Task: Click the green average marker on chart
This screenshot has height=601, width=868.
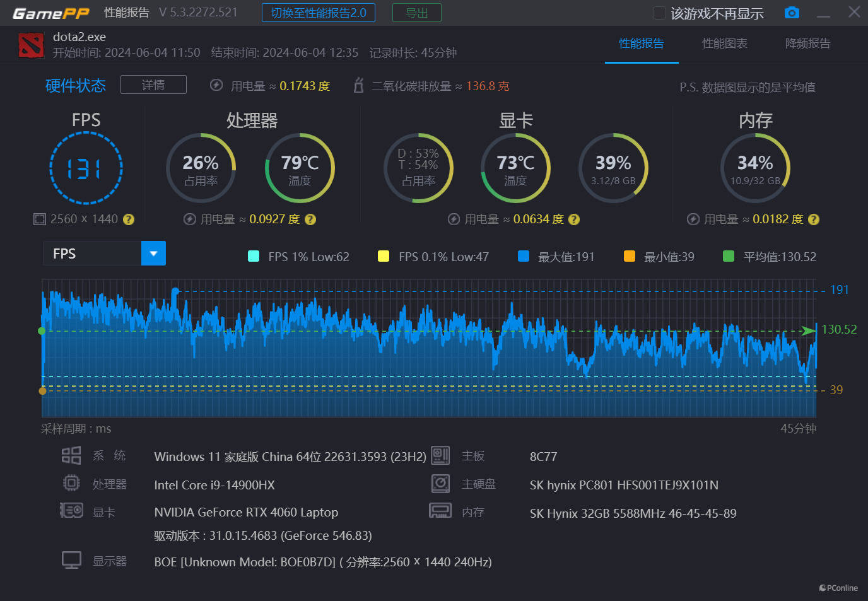Action: click(x=42, y=331)
